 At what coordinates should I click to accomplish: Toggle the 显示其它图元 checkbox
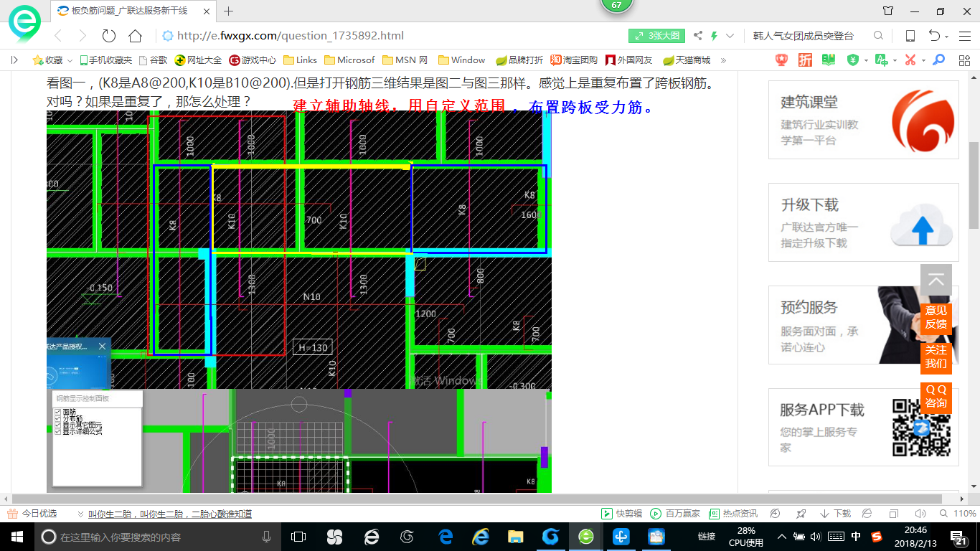click(x=58, y=425)
